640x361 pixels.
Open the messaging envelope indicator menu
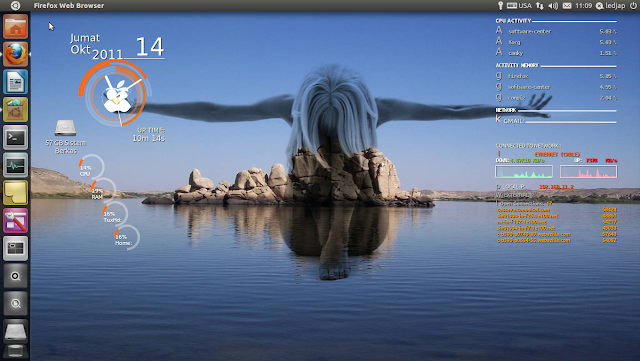pos(567,6)
